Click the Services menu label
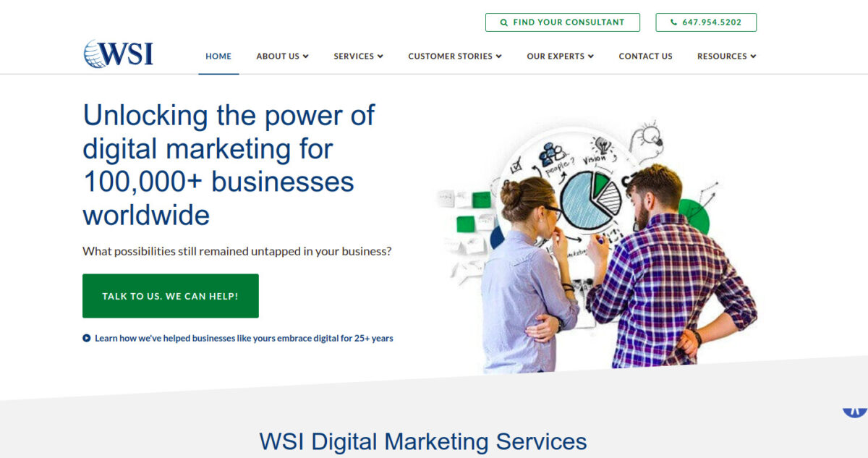868x458 pixels. point(354,56)
